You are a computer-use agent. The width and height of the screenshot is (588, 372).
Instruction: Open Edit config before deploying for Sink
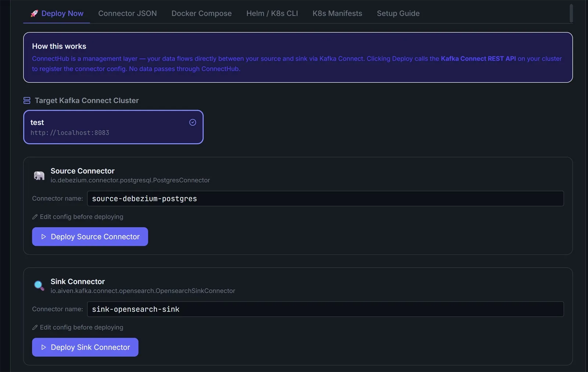[78, 328]
